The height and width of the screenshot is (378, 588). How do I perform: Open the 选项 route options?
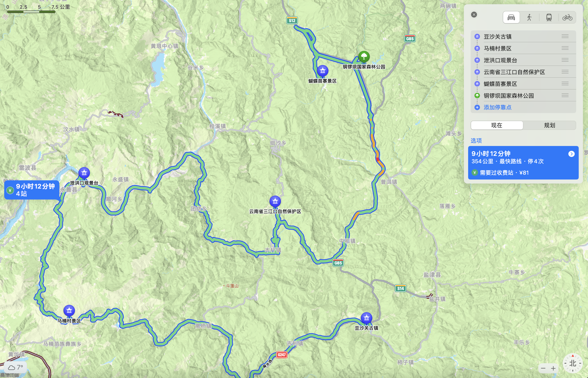click(476, 140)
